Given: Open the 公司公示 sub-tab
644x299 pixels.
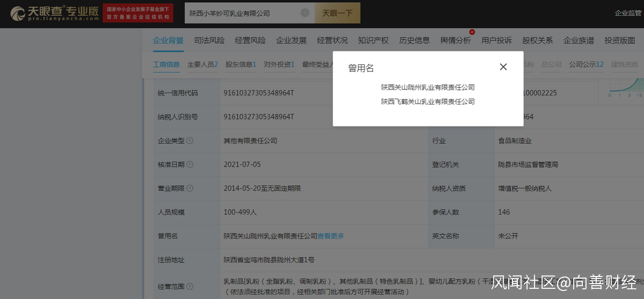Looking at the screenshot, I should point(586,64).
